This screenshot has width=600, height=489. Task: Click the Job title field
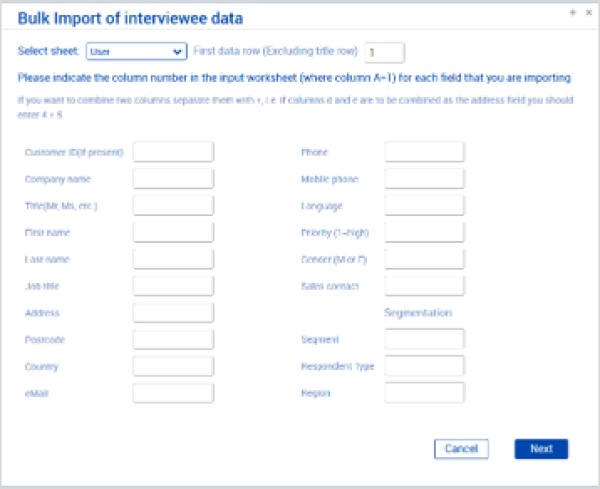point(173,286)
